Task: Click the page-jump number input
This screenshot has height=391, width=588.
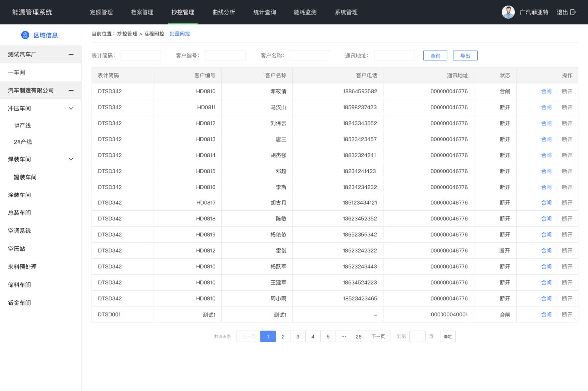Action: click(417, 336)
